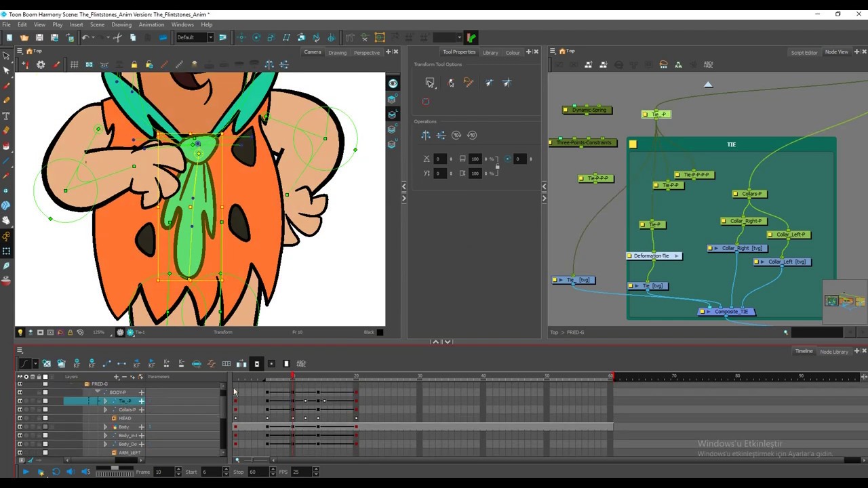This screenshot has height=488, width=868.
Task: Click Set Stop-Motion Keyframe icon
Action: 121,364
